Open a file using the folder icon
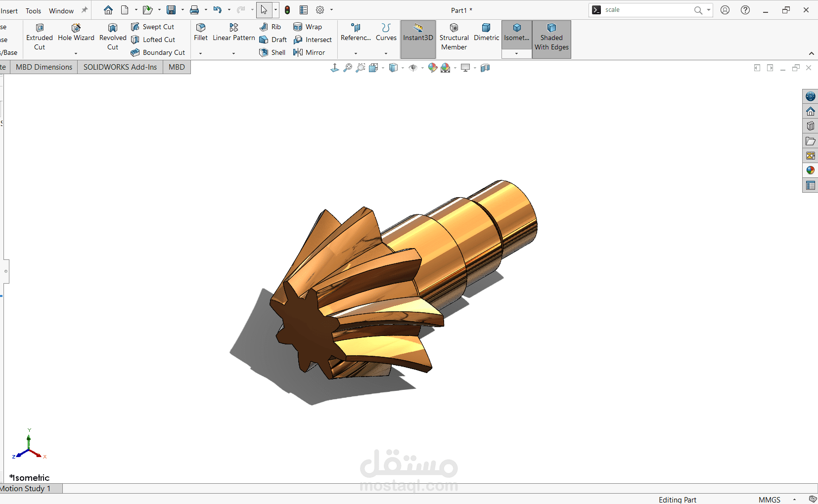The height and width of the screenshot is (504, 818). pyautogui.click(x=147, y=10)
